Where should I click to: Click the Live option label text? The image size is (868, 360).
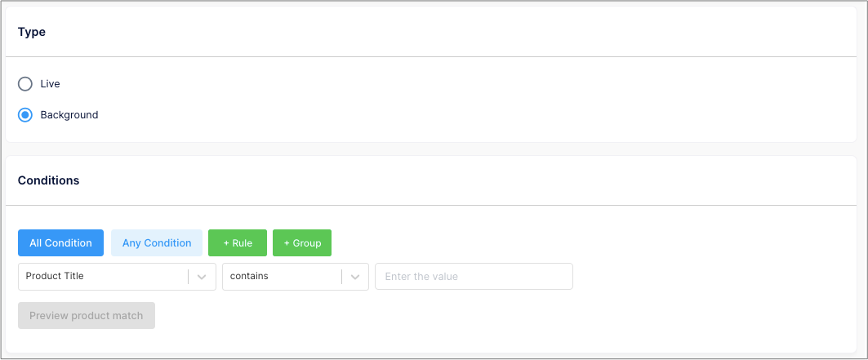(51, 84)
